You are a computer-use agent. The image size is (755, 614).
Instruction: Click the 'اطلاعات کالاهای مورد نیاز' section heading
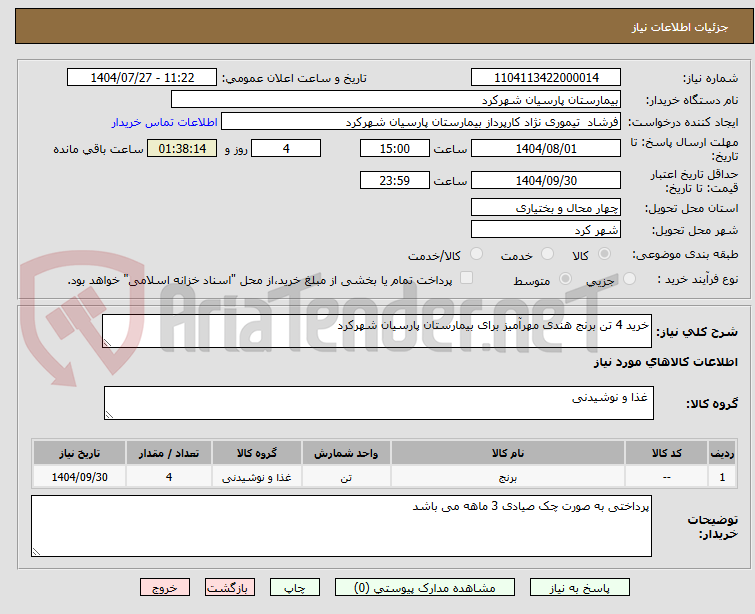[665, 362]
